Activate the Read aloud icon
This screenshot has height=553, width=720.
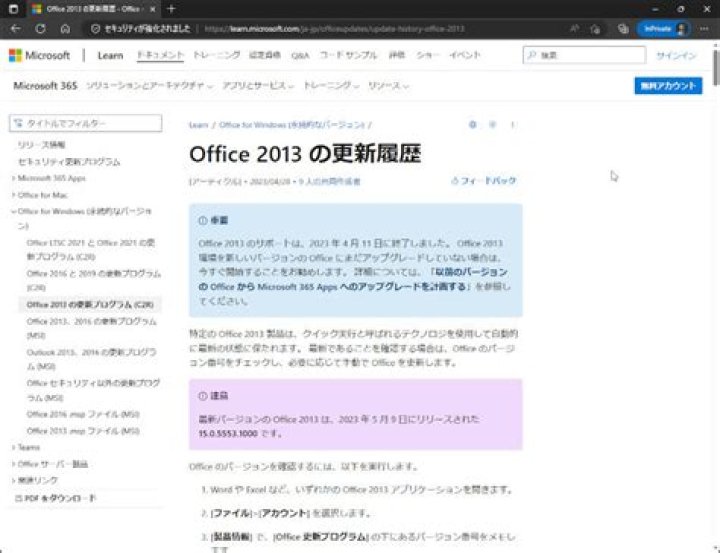pos(574,28)
